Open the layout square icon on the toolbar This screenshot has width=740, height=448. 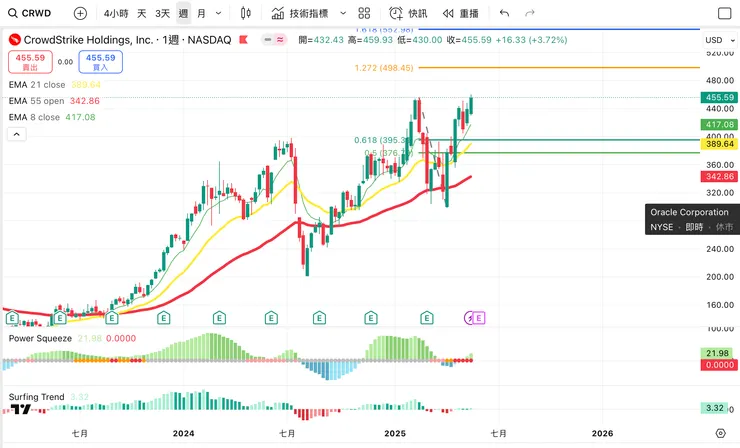[724, 13]
